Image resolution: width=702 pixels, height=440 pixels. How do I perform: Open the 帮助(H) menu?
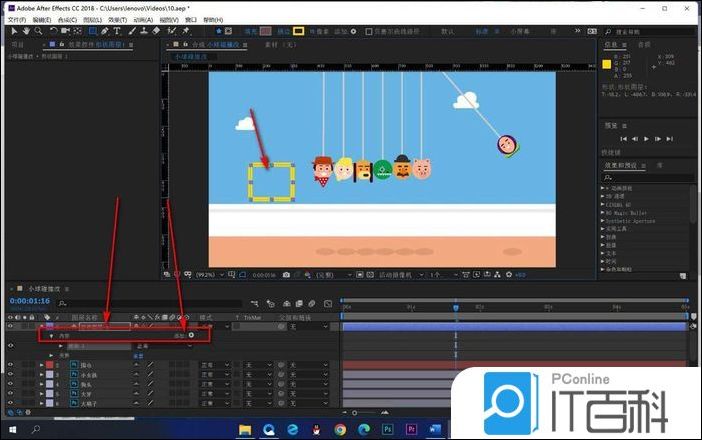212,19
